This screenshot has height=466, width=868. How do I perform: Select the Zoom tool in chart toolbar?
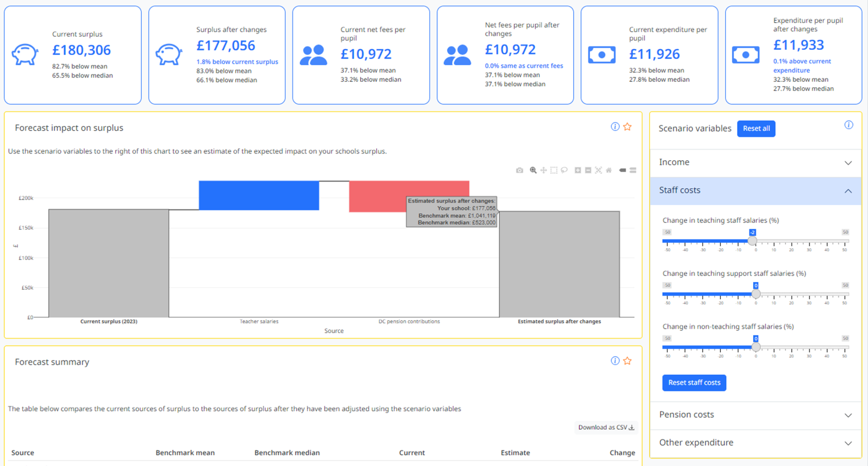(x=533, y=170)
